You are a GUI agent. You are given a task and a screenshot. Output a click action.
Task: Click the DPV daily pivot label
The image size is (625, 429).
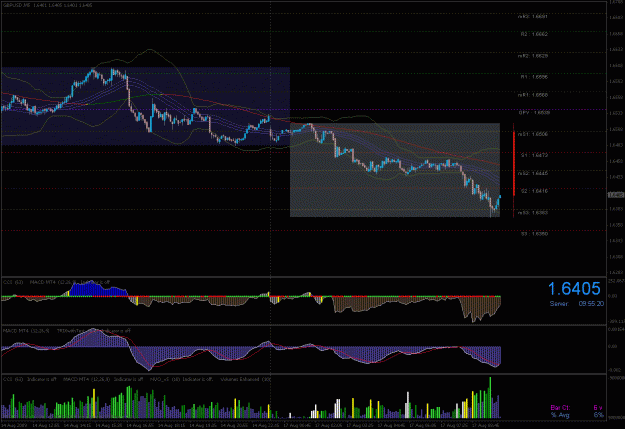[534, 113]
